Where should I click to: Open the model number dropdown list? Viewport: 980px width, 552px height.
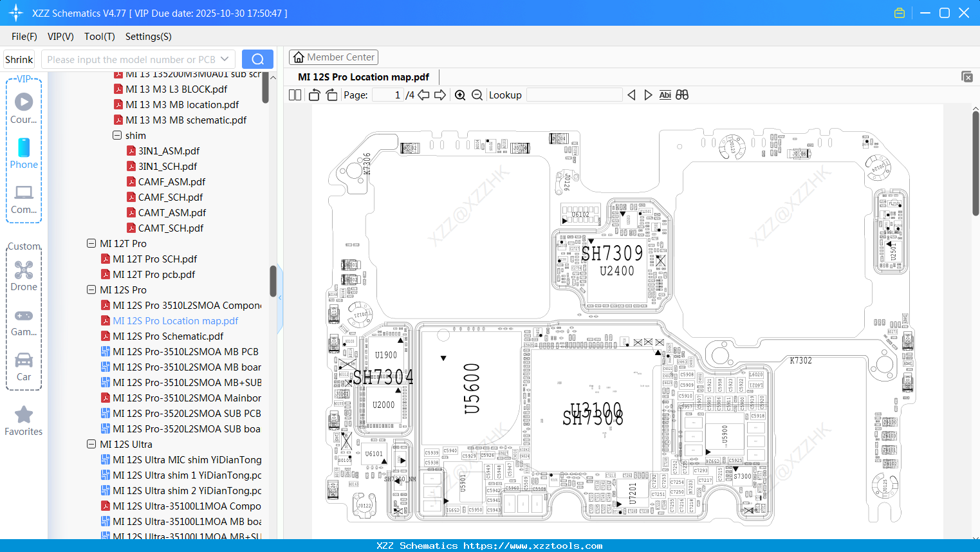224,59
